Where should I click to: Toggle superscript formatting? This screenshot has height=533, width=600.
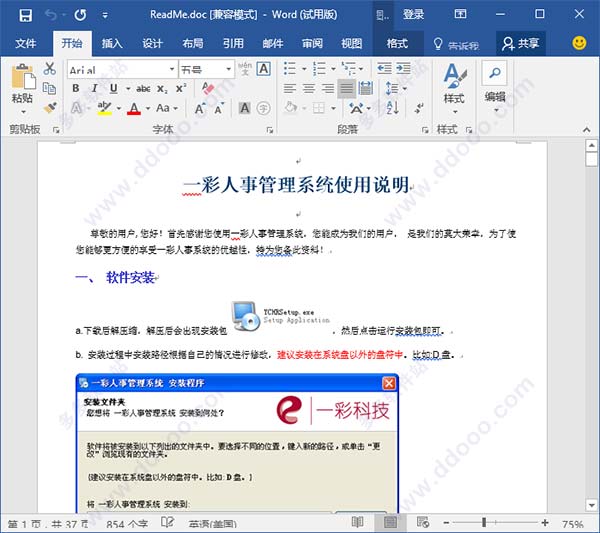[x=181, y=88]
